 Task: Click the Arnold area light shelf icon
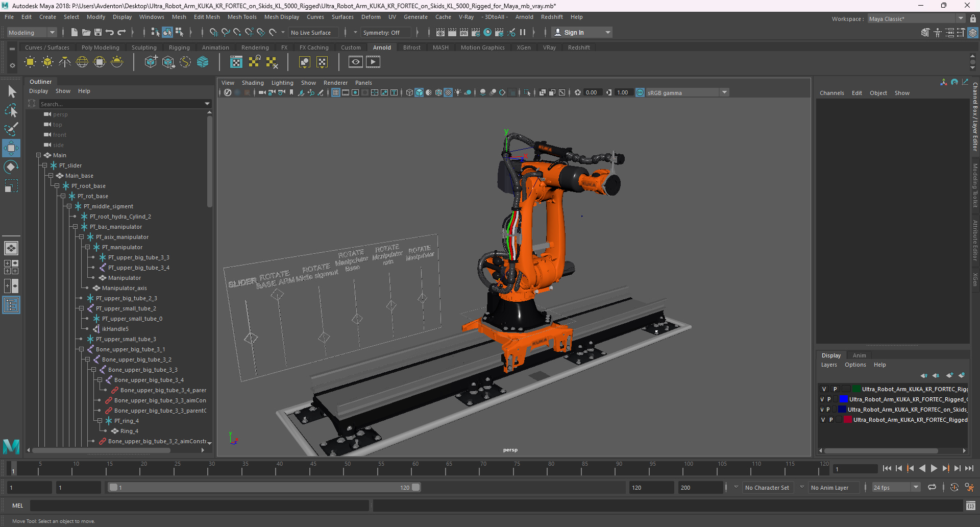pos(30,62)
